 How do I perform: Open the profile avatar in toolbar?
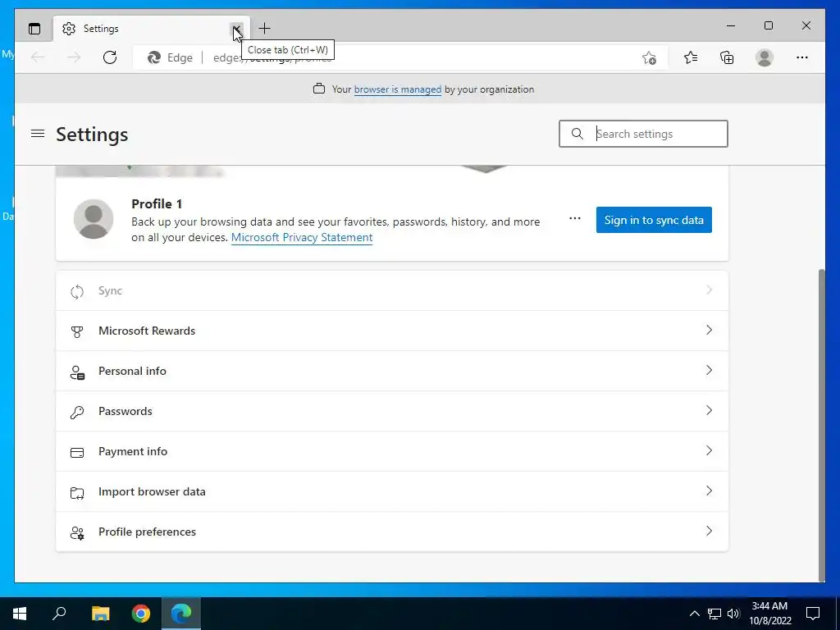(x=765, y=57)
